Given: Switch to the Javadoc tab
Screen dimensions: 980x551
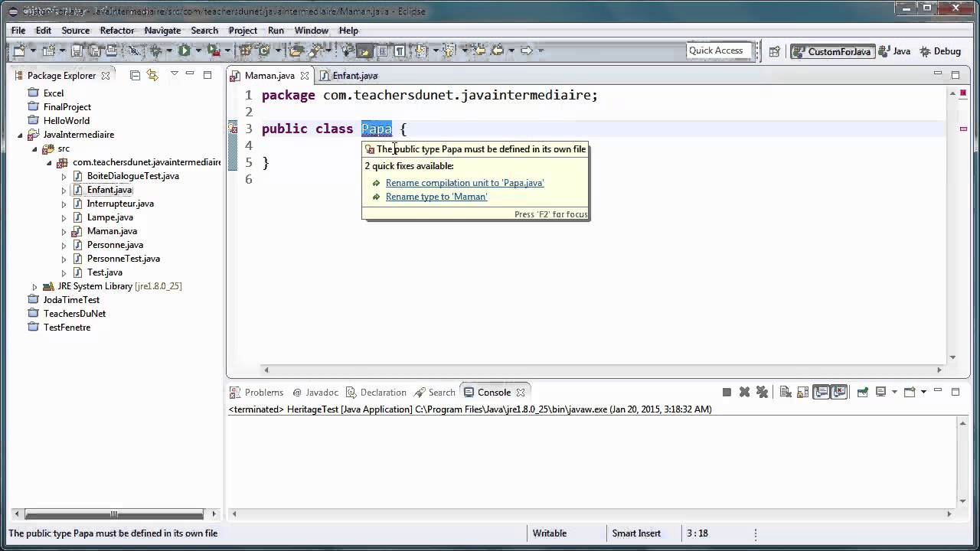Looking at the screenshot, I should coord(315,392).
